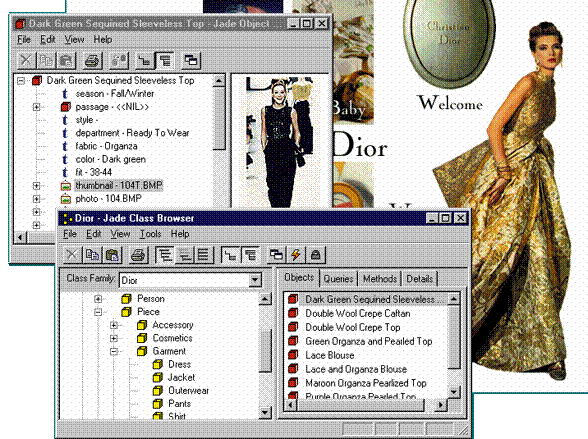Select 'season - Fall/Winter' attribute row
The width and height of the screenshot is (588, 439).
(115, 94)
